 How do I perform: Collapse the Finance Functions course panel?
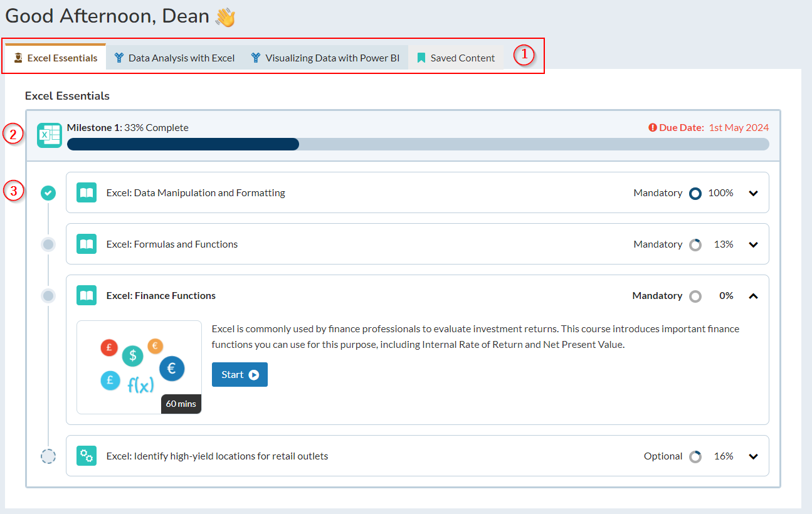pos(753,296)
